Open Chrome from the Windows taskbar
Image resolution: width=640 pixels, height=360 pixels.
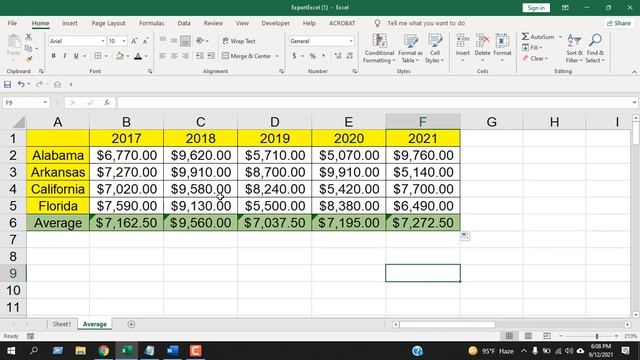(103, 351)
